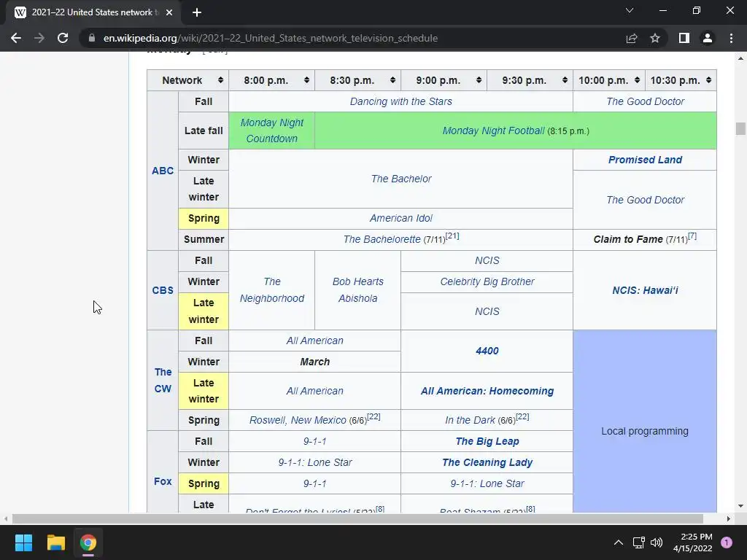Open 9-1-1: Lone Star link in Winter row
Screen dimensions: 747x560
315,462
